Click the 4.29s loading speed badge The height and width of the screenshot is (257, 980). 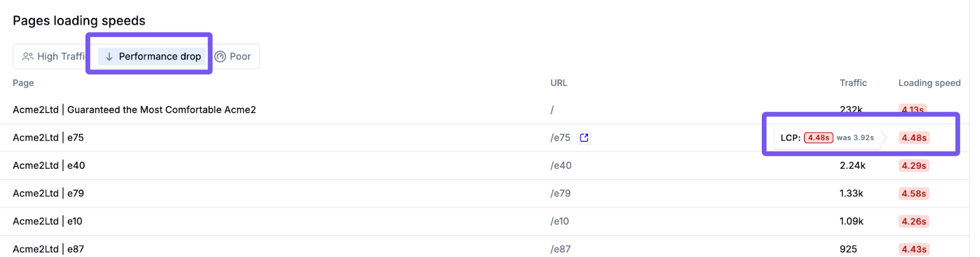point(913,166)
